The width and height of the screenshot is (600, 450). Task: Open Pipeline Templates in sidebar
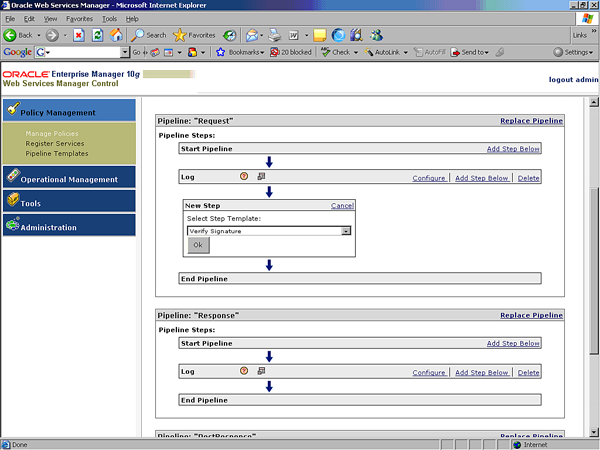pyautogui.click(x=57, y=153)
